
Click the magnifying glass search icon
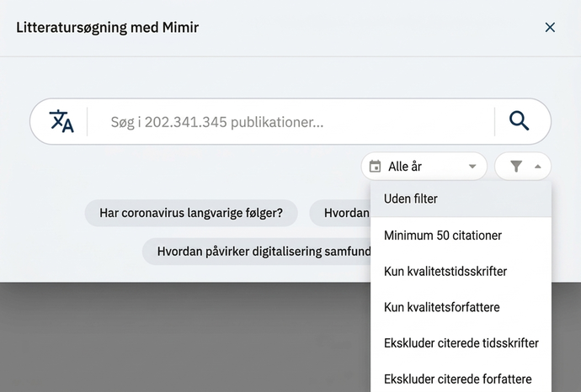pyautogui.click(x=519, y=121)
